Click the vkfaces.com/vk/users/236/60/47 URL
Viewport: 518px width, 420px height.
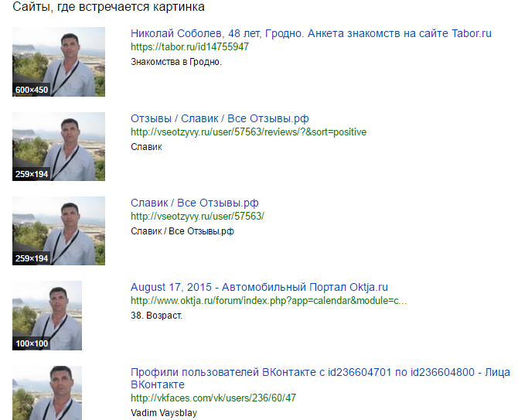pos(213,398)
